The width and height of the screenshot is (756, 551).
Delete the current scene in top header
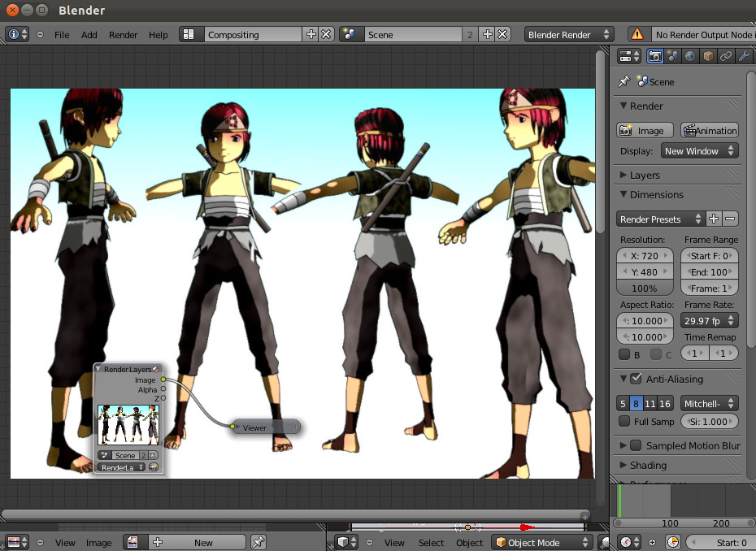tap(503, 34)
